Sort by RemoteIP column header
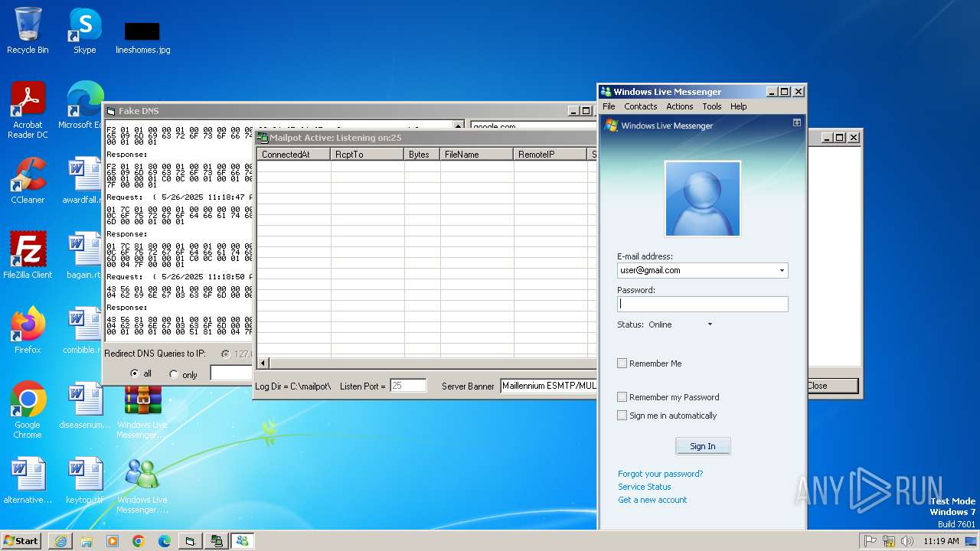Image resolution: width=980 pixels, height=551 pixels. 550,155
